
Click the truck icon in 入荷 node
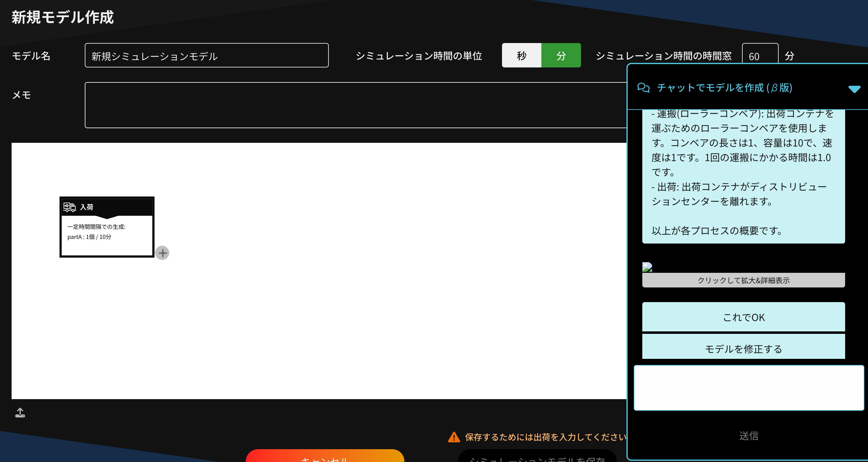point(70,207)
